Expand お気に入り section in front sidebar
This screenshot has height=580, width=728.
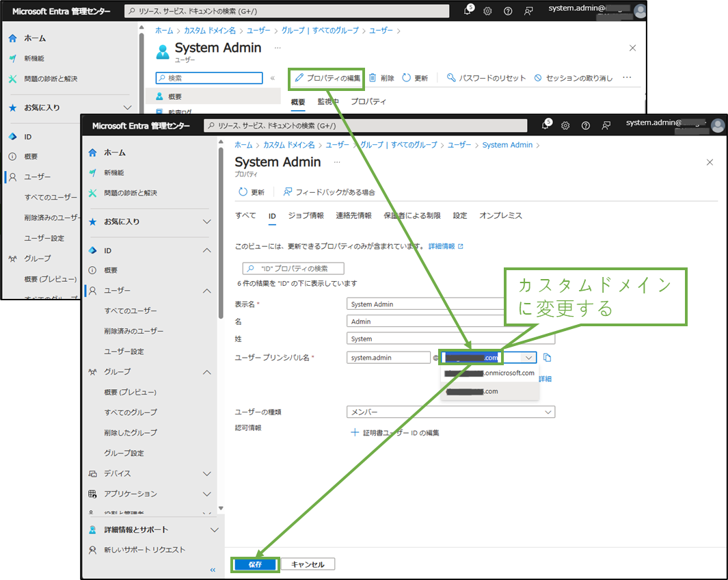point(207,222)
